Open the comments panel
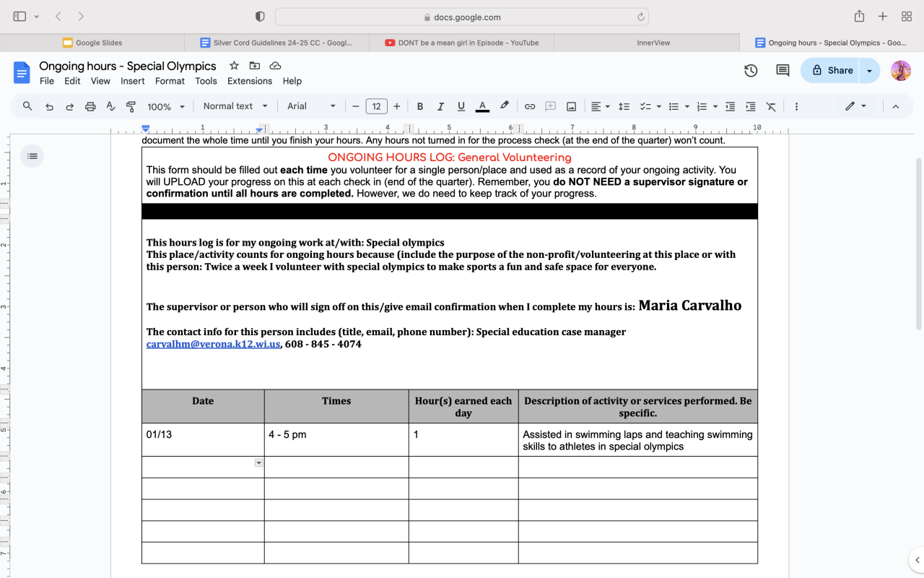This screenshot has width=924, height=578. [783, 70]
